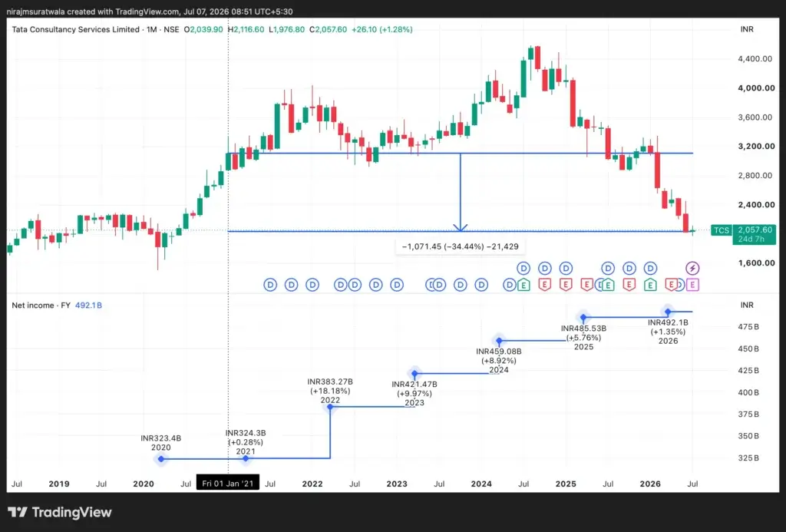The width and height of the screenshot is (786, 532).
Task: Click the green TCS ticker price label
Action: point(722,230)
